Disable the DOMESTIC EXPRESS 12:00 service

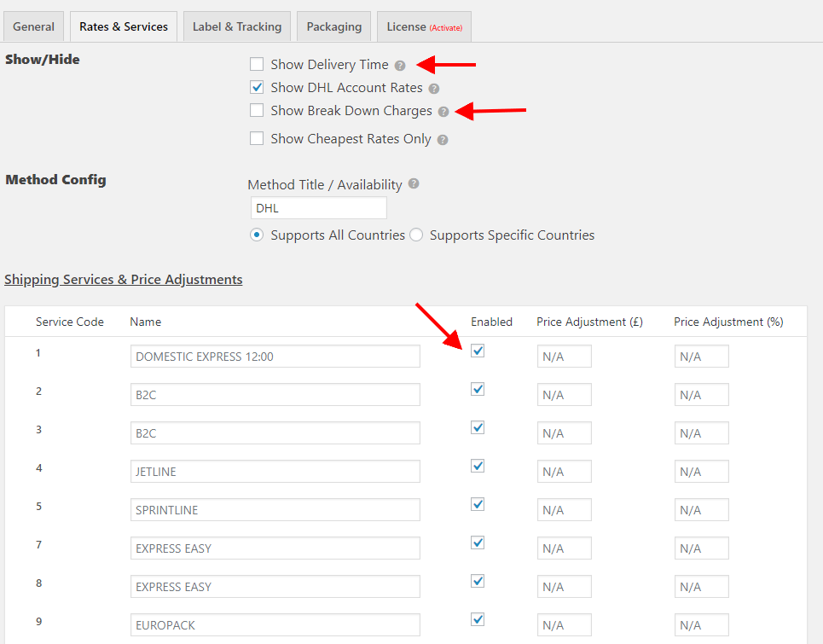(478, 351)
